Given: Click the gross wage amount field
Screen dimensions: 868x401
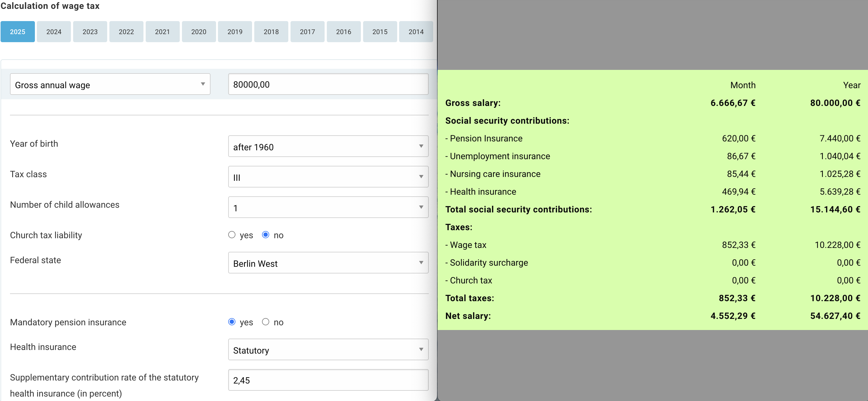Looking at the screenshot, I should 328,84.
